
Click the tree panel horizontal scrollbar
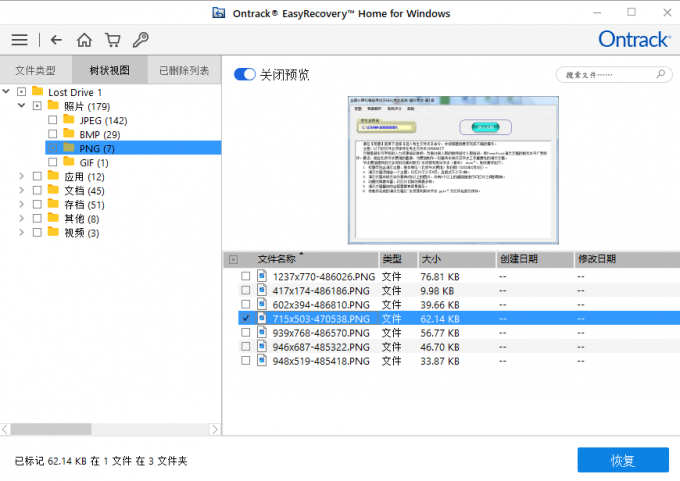coord(110,429)
